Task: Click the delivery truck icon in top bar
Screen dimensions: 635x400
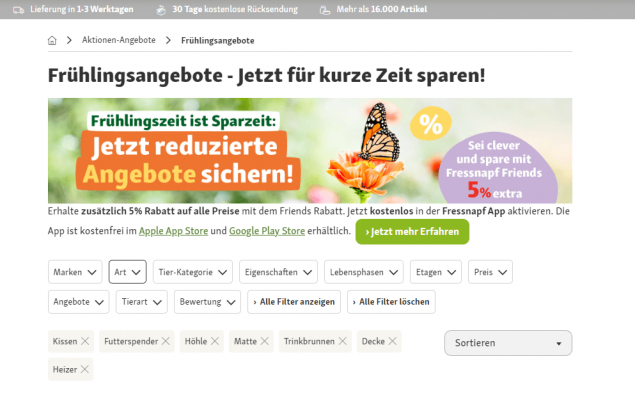Action: click(x=18, y=10)
